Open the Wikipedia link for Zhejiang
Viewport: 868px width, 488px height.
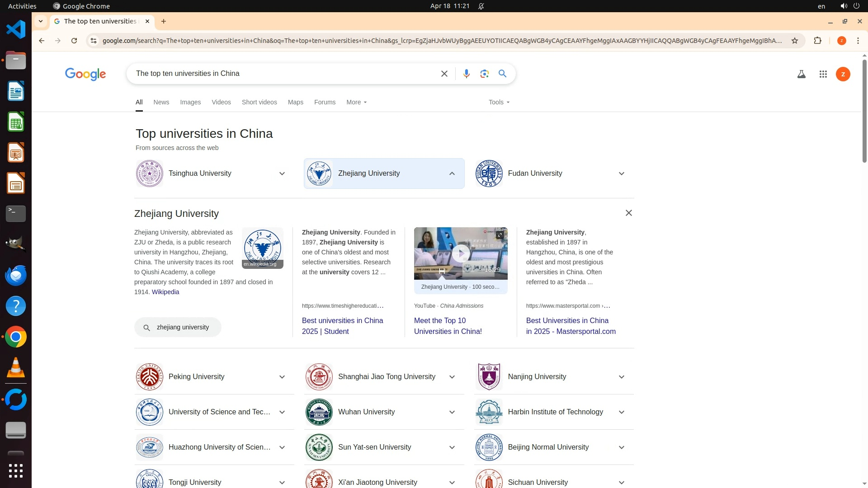(x=165, y=292)
